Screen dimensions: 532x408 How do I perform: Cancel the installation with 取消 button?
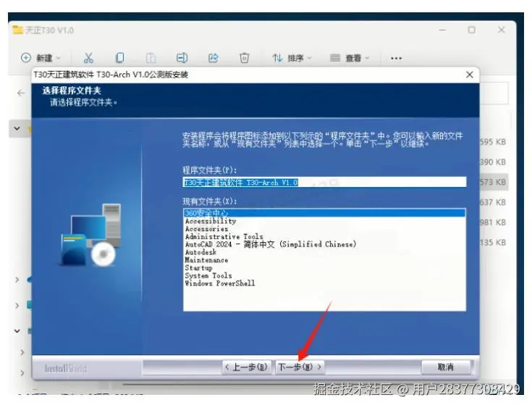point(445,367)
